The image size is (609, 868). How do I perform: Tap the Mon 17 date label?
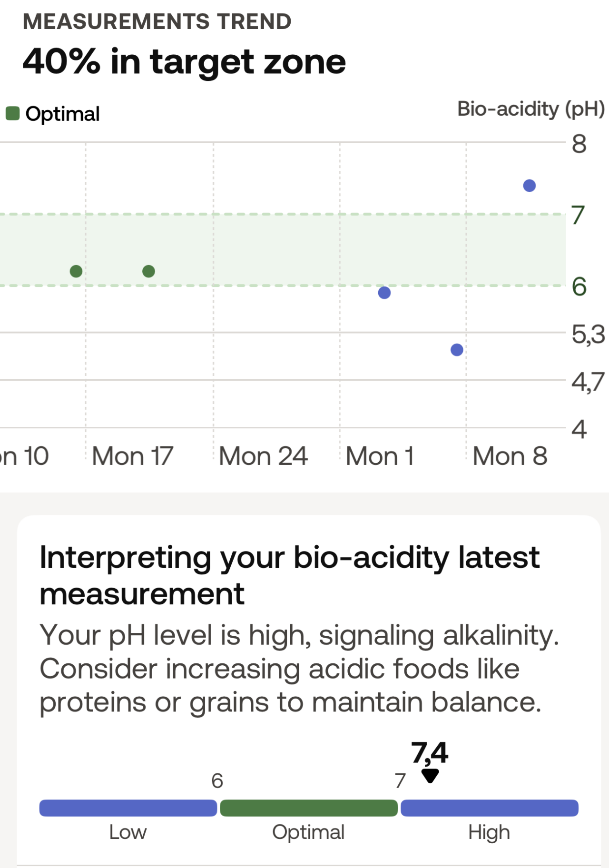132,456
